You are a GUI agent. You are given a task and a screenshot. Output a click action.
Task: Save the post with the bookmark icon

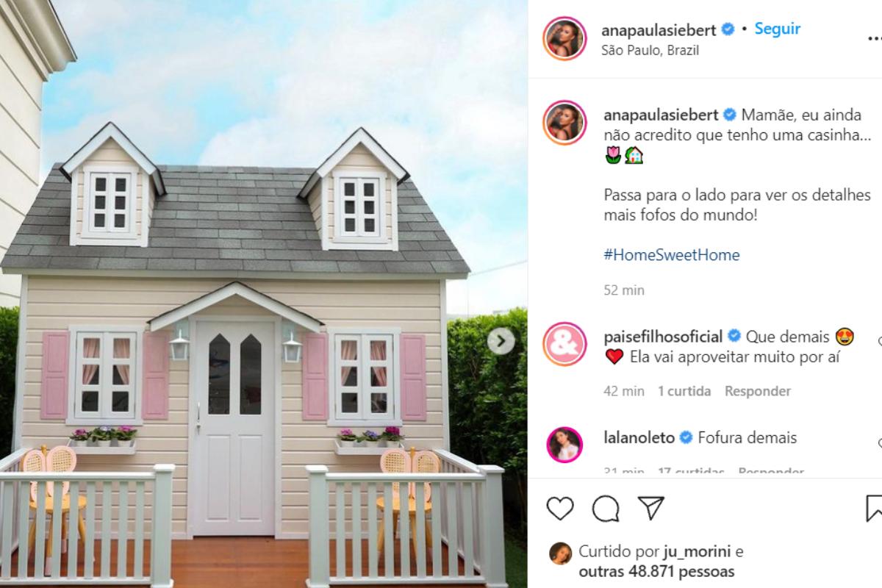[875, 509]
